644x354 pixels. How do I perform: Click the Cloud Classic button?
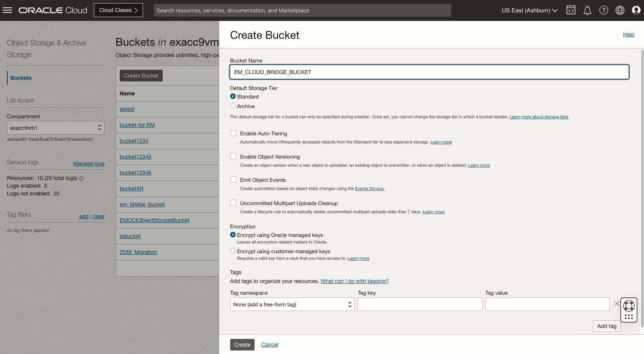[x=118, y=10]
